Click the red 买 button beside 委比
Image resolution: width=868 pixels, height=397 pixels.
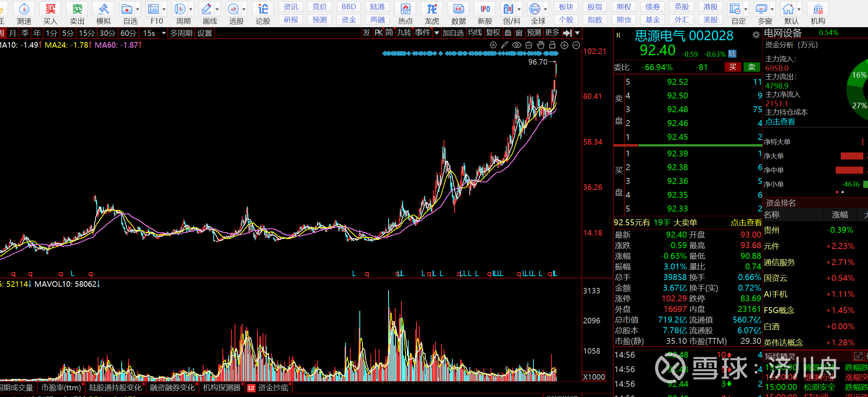coord(733,67)
